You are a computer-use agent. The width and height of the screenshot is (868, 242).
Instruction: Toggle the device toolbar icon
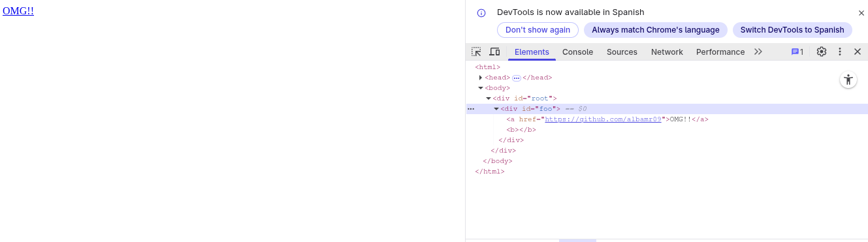point(494,52)
